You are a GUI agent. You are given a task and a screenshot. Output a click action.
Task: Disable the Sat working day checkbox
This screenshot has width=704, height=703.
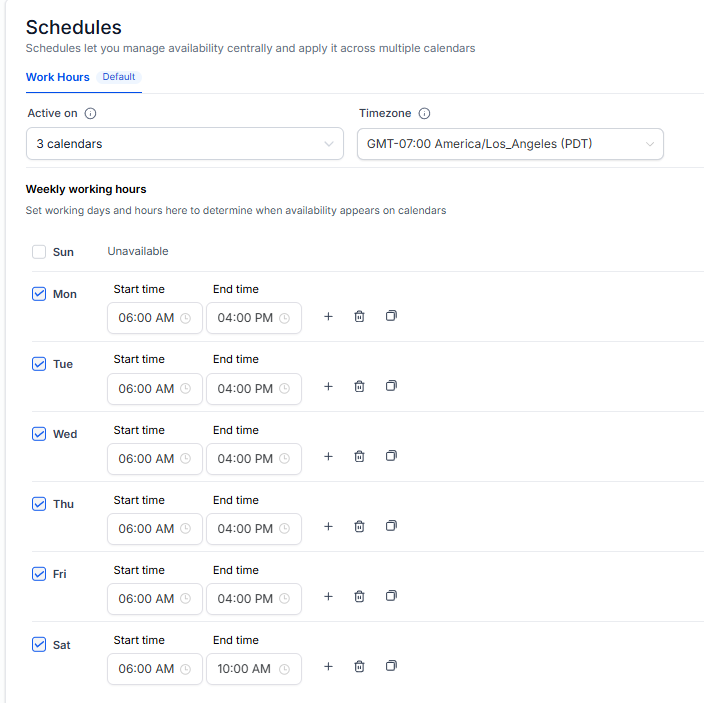click(x=39, y=645)
